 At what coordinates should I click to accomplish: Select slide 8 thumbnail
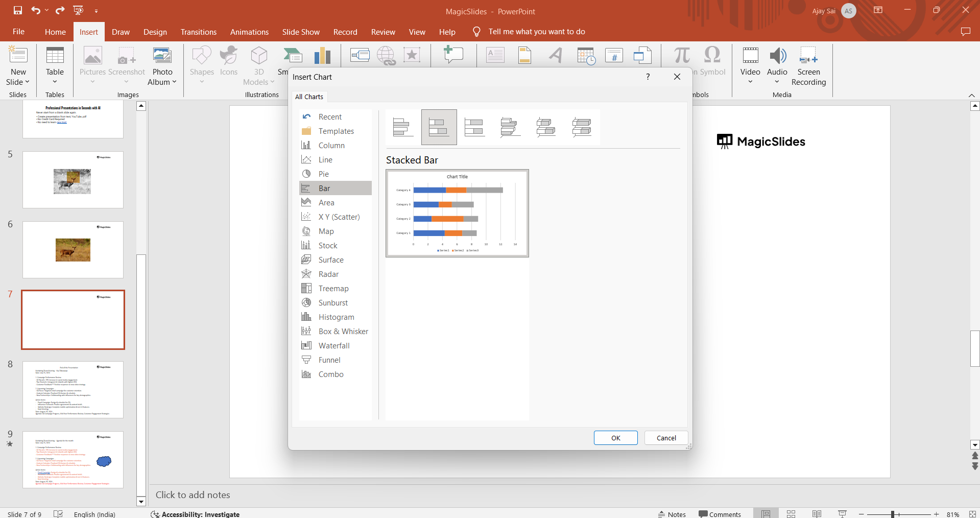[x=73, y=390]
